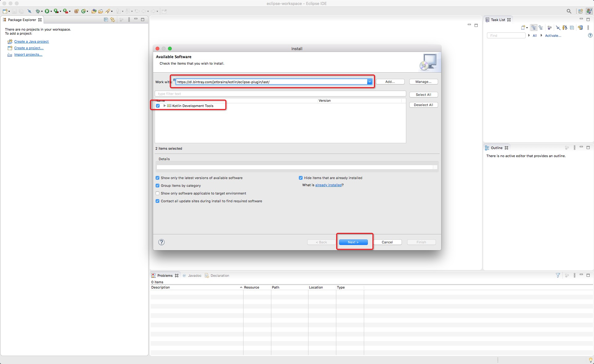Expand the All filter arrow in Task List
This screenshot has height=364, width=594.
click(529, 36)
